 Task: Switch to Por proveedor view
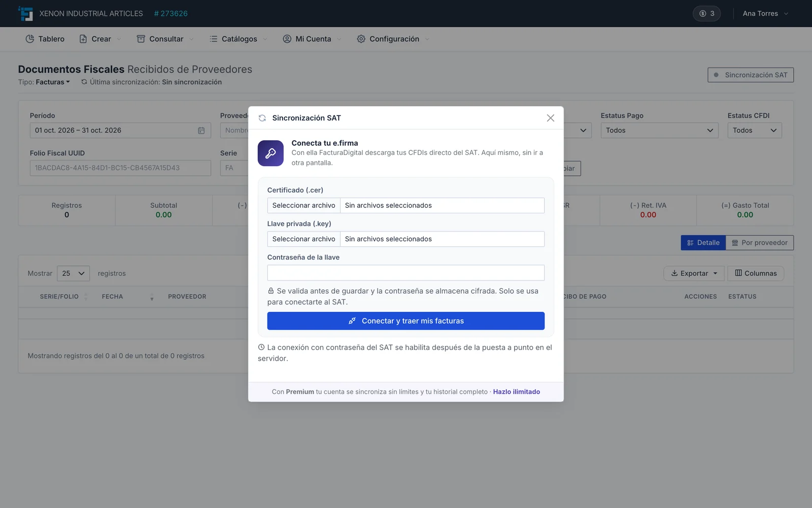point(760,243)
